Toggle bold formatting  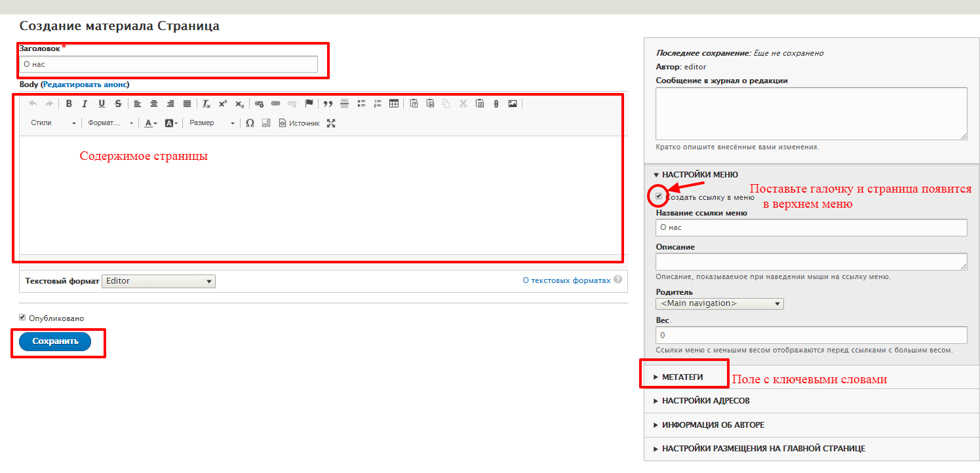(x=69, y=104)
